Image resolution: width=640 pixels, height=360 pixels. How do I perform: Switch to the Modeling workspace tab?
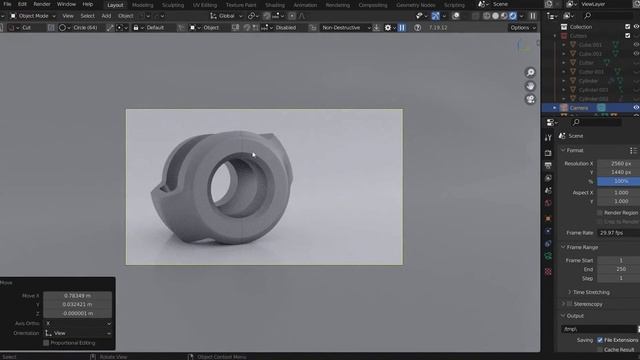coord(142,5)
